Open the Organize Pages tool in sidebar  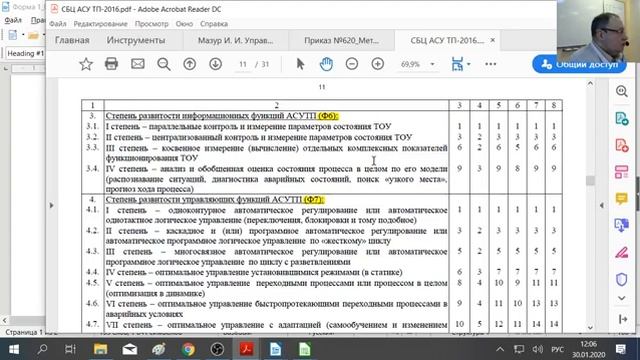[622, 172]
